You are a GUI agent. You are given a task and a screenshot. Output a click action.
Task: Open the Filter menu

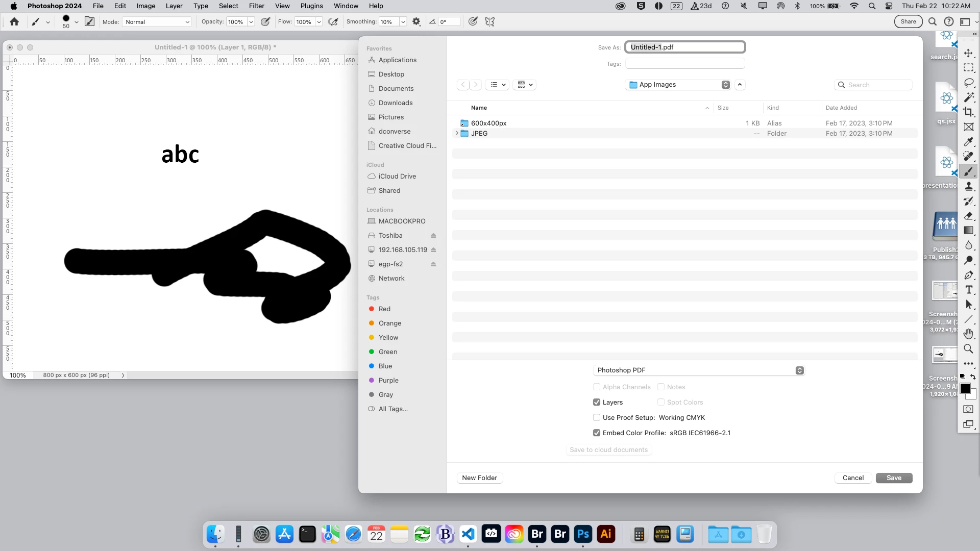click(x=256, y=6)
